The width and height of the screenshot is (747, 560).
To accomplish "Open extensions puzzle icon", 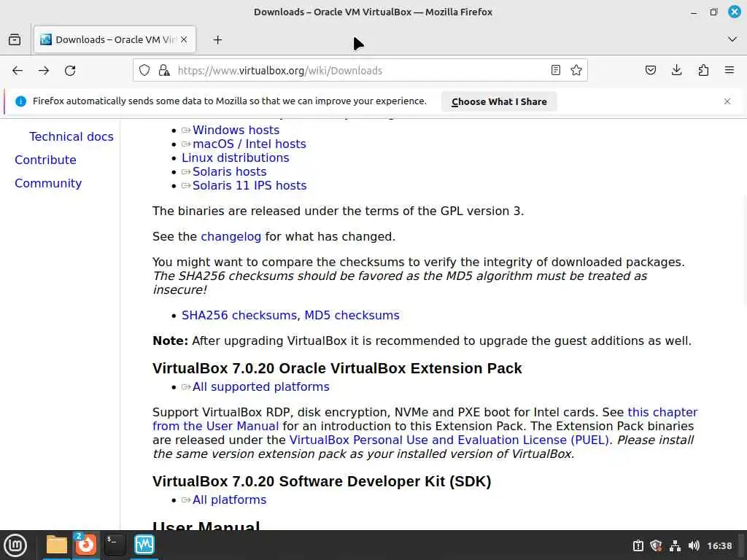I will (703, 71).
